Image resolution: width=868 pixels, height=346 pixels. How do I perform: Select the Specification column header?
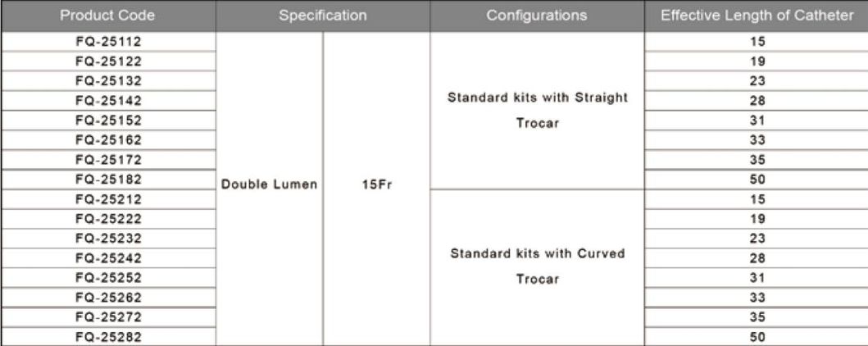click(322, 16)
